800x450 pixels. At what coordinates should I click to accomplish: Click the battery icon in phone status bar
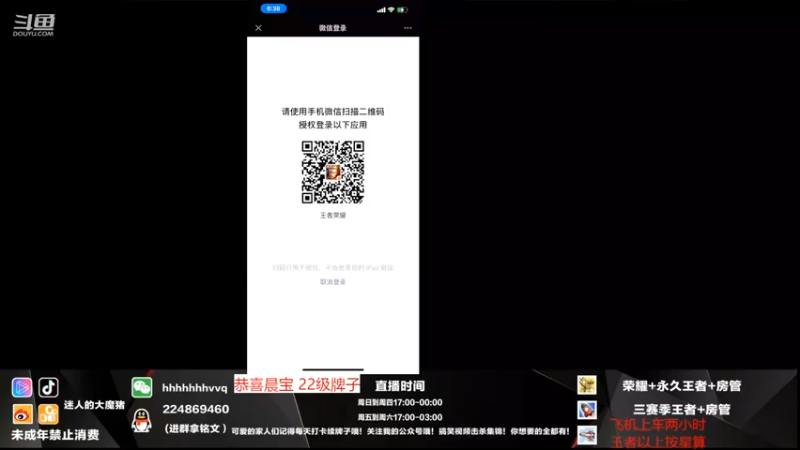402,10
